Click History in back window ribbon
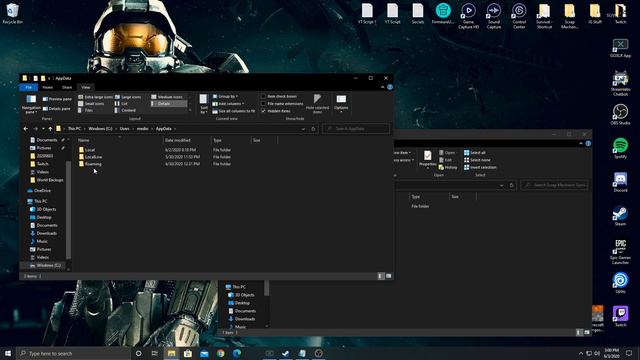Image resolution: width=640 pixels, height=360 pixels. pyautogui.click(x=448, y=167)
